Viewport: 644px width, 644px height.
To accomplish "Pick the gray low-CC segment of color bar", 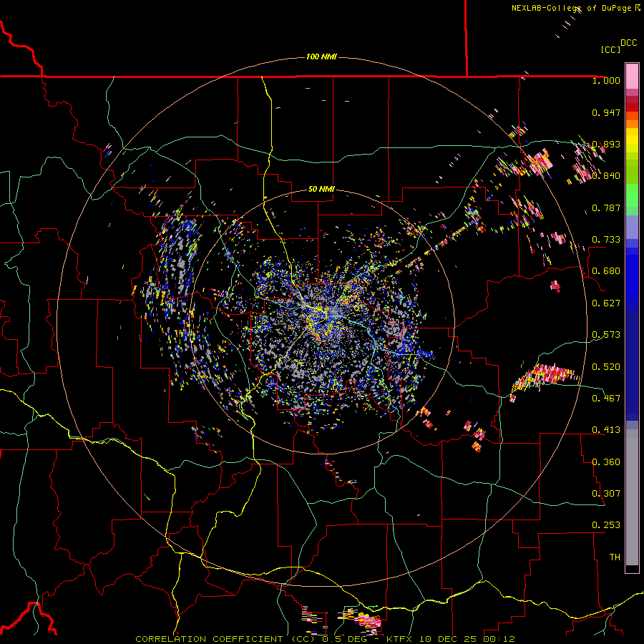I will pyautogui.click(x=632, y=497).
